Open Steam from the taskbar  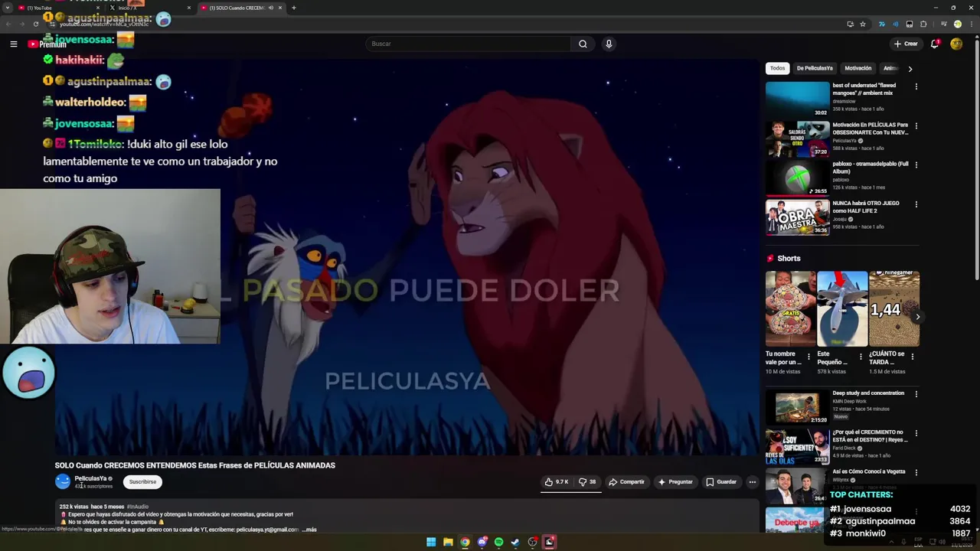pos(515,542)
